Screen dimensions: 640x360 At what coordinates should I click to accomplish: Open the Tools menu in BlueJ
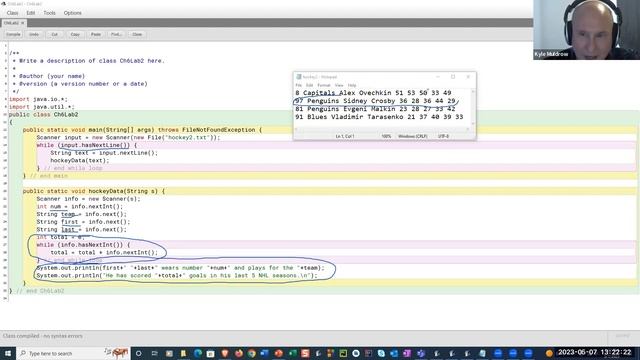pos(49,13)
